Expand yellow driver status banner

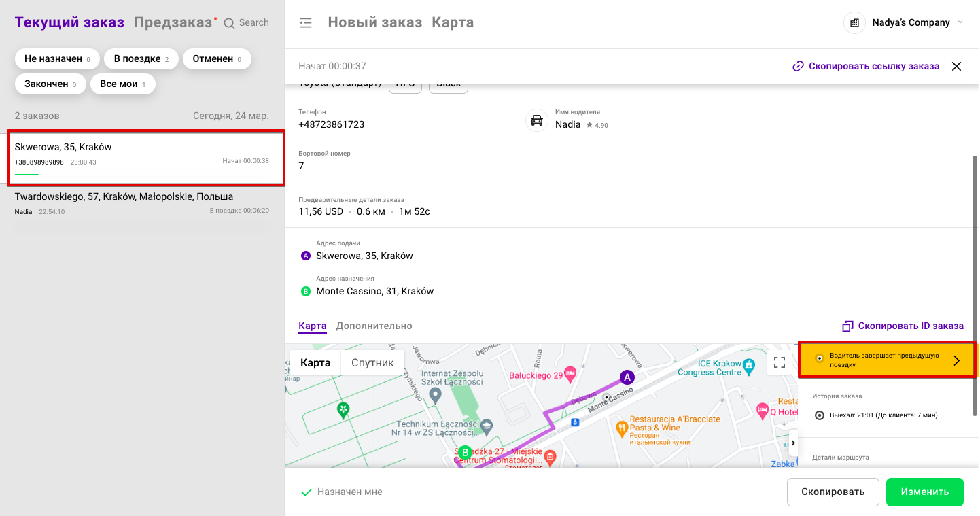[956, 360]
